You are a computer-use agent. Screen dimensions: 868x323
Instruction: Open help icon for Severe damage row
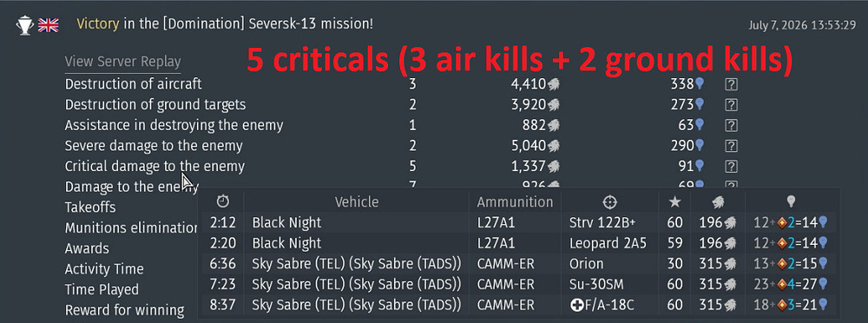[x=731, y=146]
